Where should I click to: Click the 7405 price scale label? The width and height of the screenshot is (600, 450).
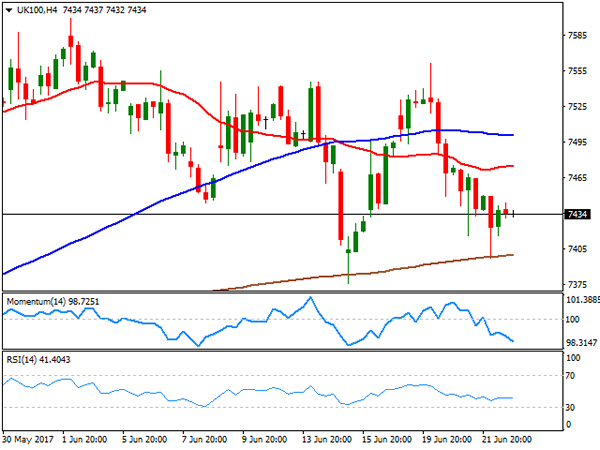(x=577, y=249)
